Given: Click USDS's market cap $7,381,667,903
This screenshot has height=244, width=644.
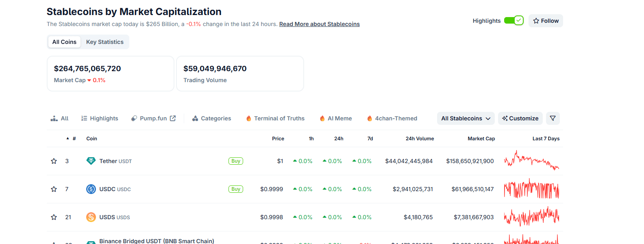Looking at the screenshot, I should click(x=474, y=217).
